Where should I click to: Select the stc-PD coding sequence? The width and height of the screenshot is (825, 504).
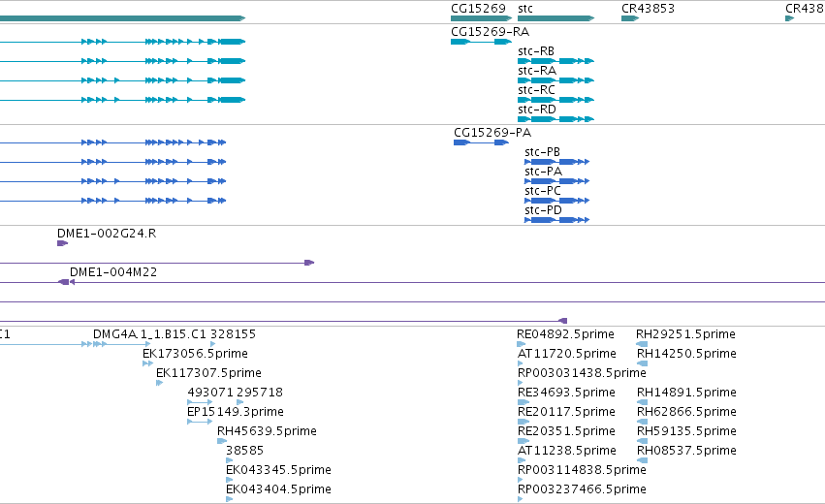(556, 220)
